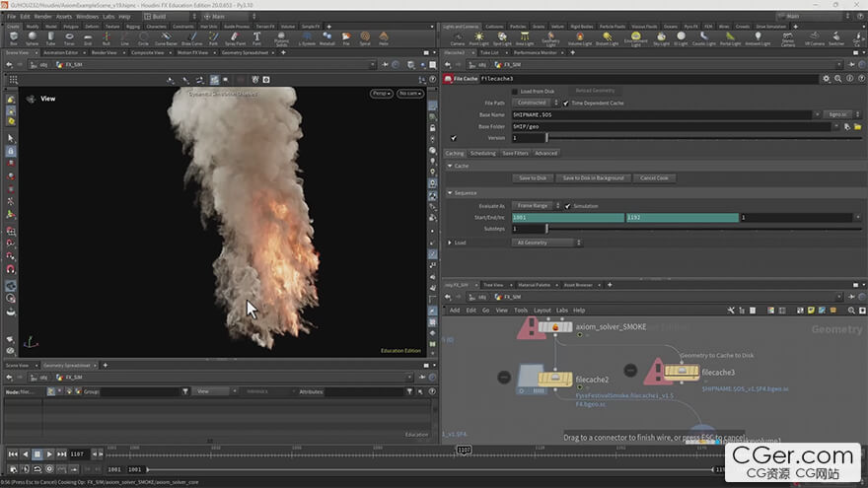Switch to the Material Palette tab
The width and height of the screenshot is (868, 488).
point(535,285)
